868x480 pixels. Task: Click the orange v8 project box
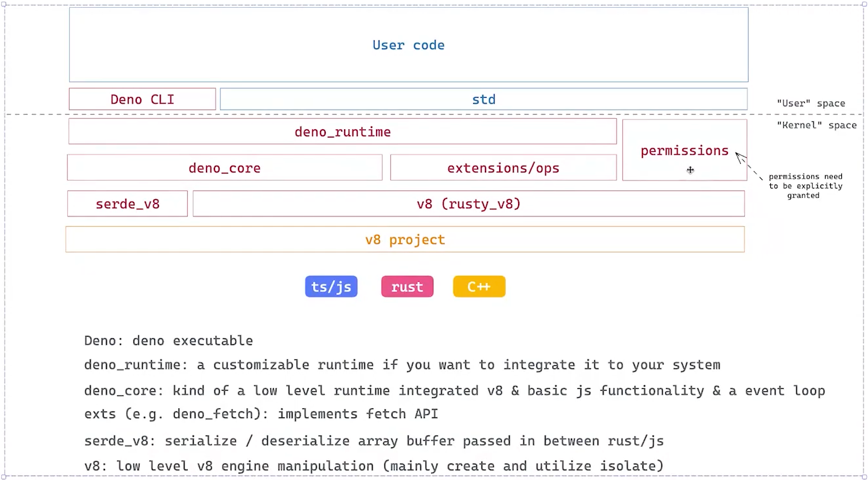pyautogui.click(x=405, y=239)
